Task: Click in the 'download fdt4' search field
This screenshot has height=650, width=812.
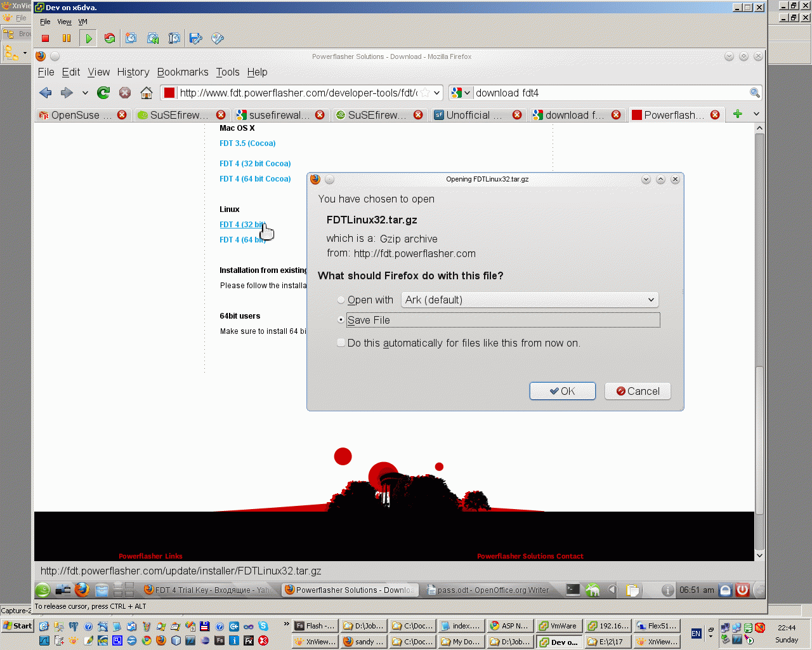Action: pyautogui.click(x=611, y=93)
